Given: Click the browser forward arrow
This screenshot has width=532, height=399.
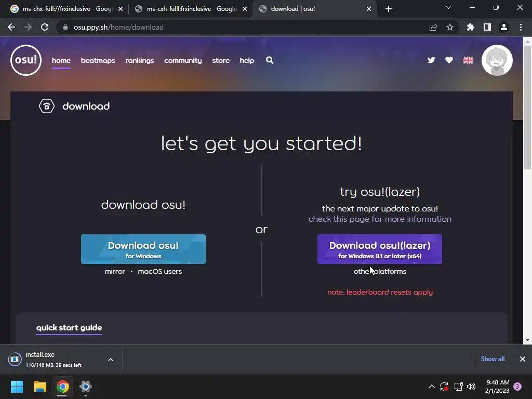Looking at the screenshot, I should pos(28,27).
